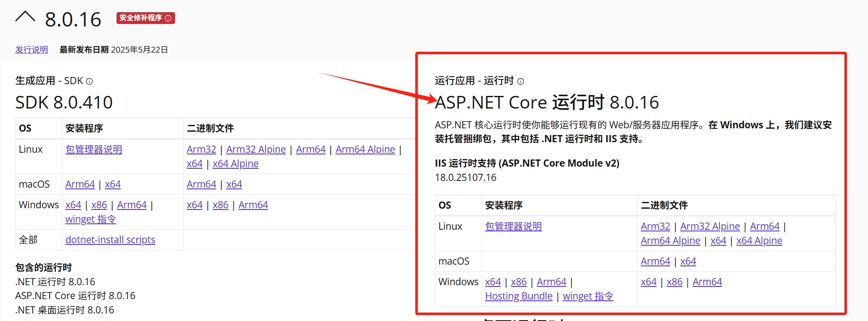Download SDK Windows Arm64 binary
The height and width of the screenshot is (321, 868).
click(x=253, y=205)
